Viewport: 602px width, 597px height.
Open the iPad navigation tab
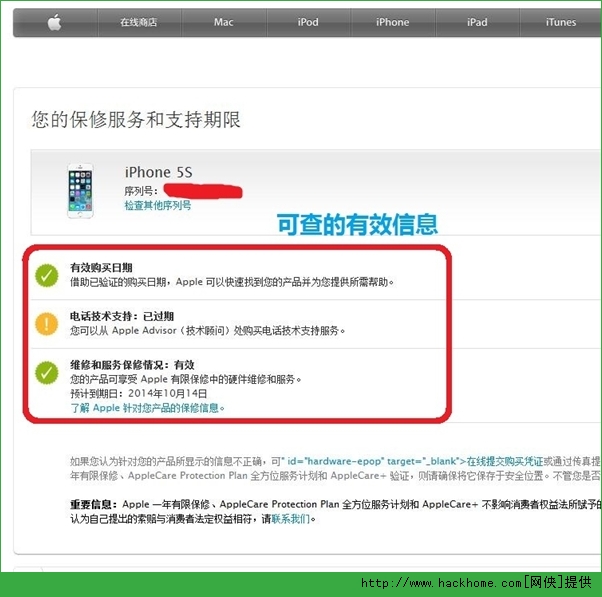click(x=477, y=22)
